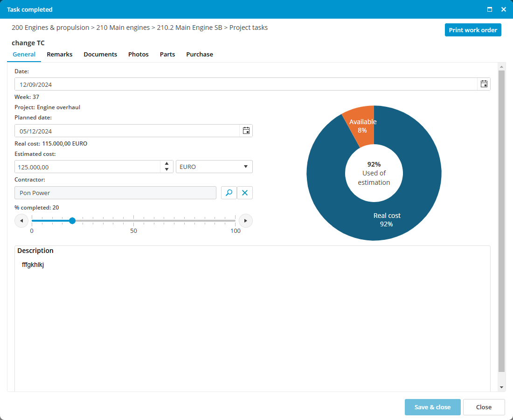Click the Estimated cost field 125.000,00
Screen dimensions: 513x420
point(87,167)
